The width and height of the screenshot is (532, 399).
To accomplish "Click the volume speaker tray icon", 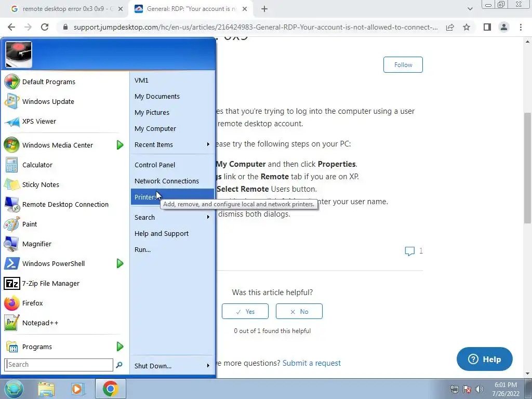I will (x=480, y=389).
